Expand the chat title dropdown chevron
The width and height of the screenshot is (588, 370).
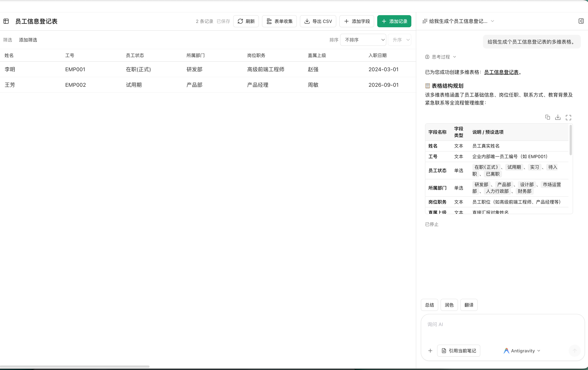point(492,21)
